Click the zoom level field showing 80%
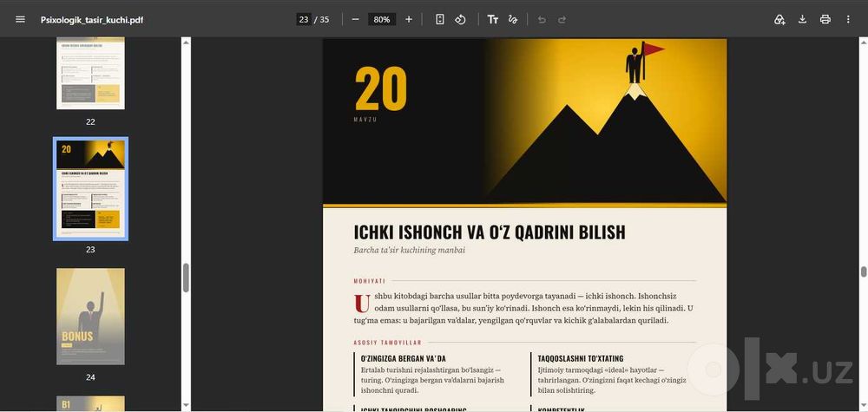868x412 pixels. (382, 19)
